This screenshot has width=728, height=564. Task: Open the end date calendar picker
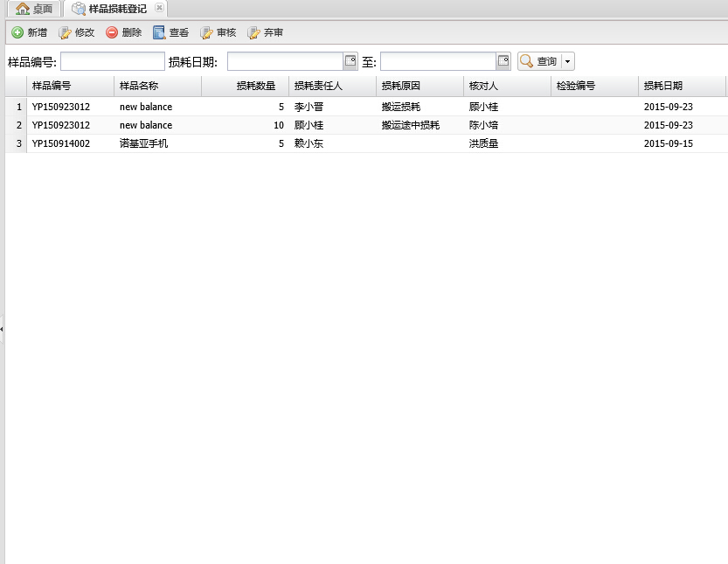click(x=503, y=61)
